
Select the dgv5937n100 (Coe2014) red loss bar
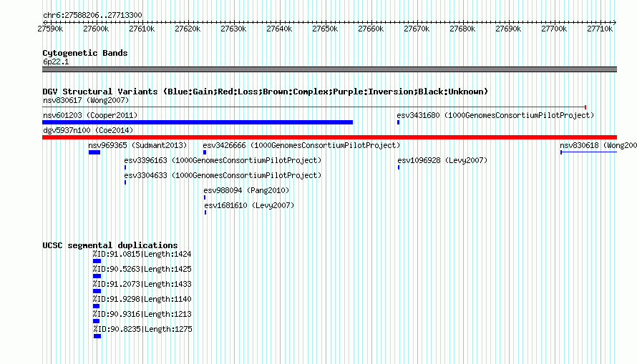pyautogui.click(x=329, y=137)
